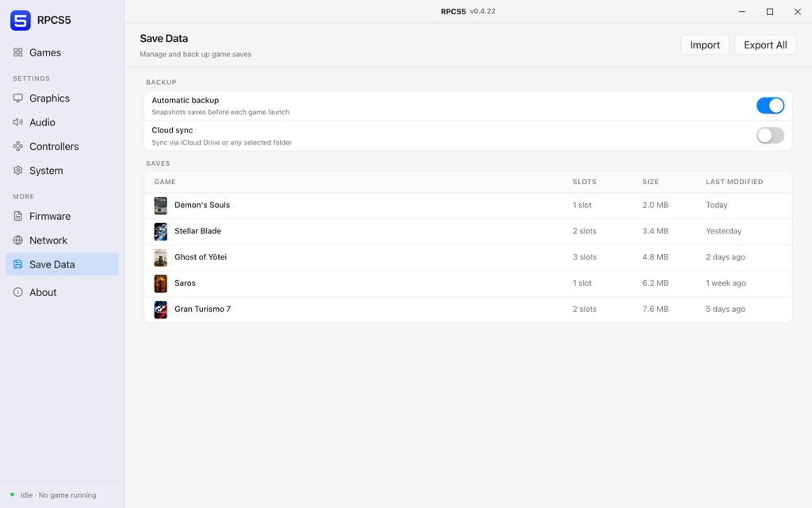Click the "3 slots" cell

584,256
